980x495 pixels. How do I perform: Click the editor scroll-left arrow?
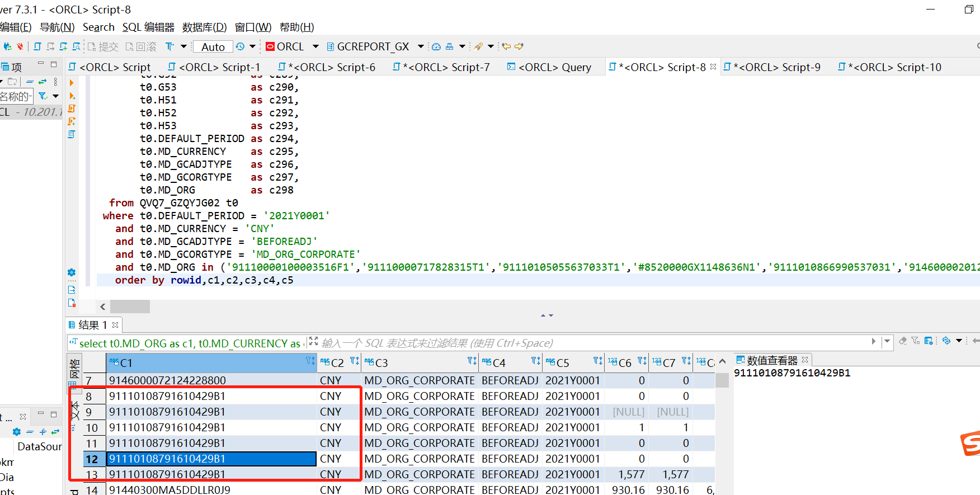(102, 307)
